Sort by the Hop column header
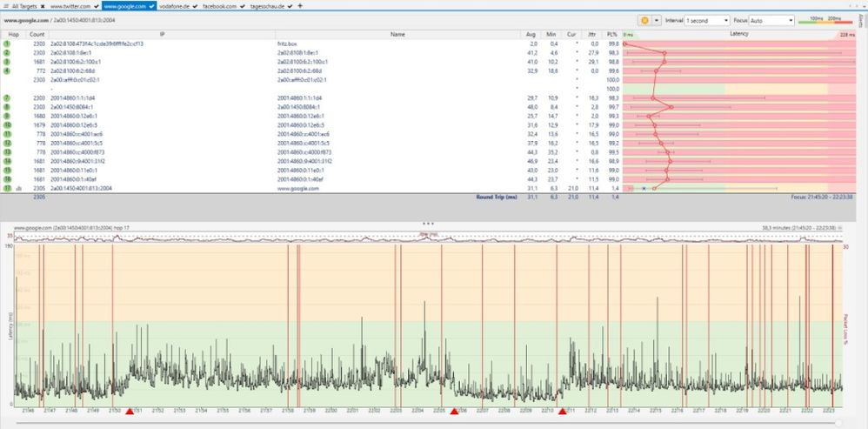The image size is (868, 429). [x=13, y=34]
